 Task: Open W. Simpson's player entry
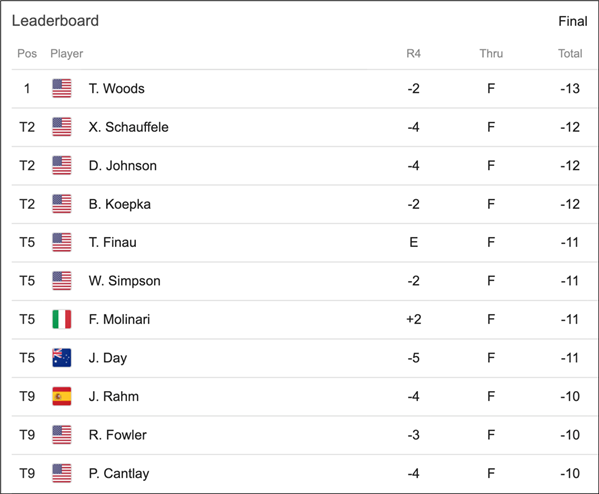(x=125, y=281)
